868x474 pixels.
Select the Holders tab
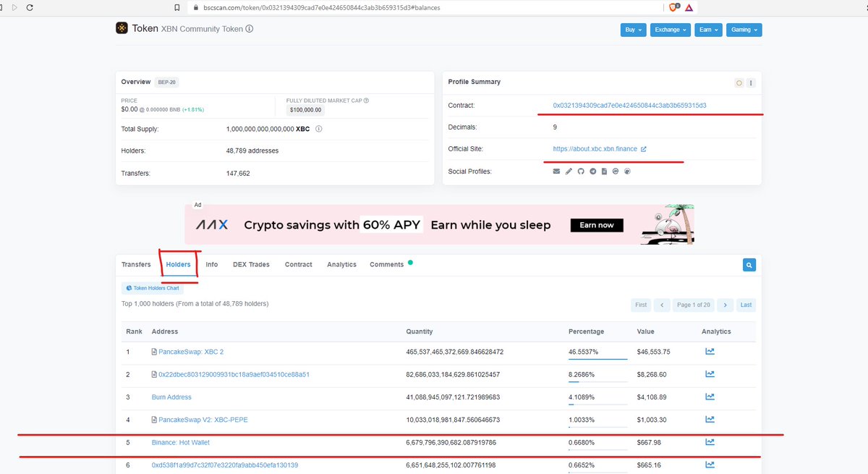178,265
